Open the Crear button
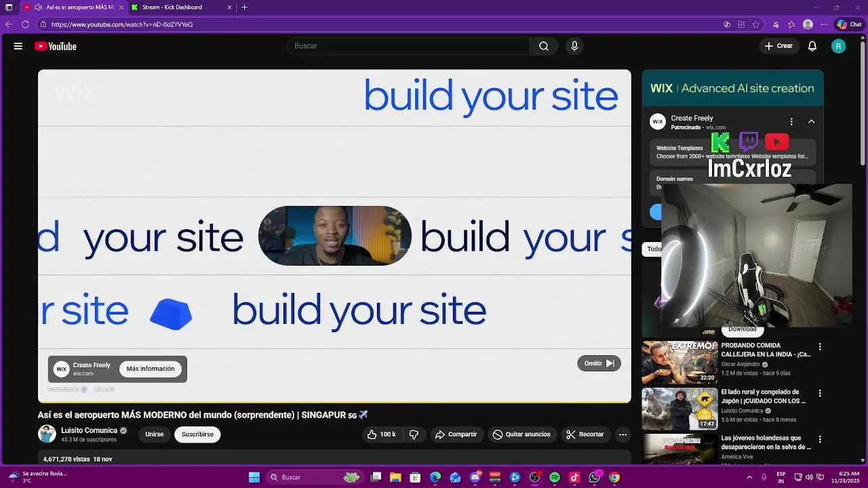 778,46
